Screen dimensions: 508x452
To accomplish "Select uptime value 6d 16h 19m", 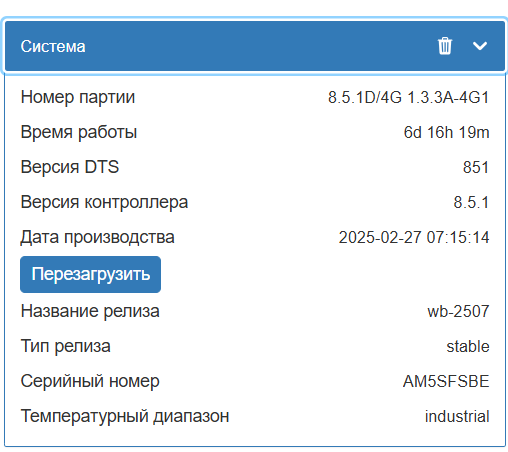I will point(446,132).
